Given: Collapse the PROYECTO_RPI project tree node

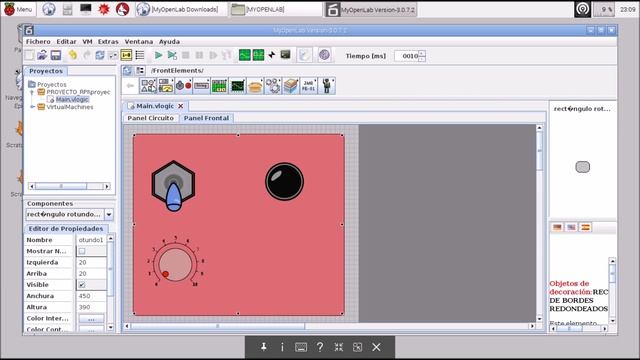Looking at the screenshot, I should tap(32, 92).
